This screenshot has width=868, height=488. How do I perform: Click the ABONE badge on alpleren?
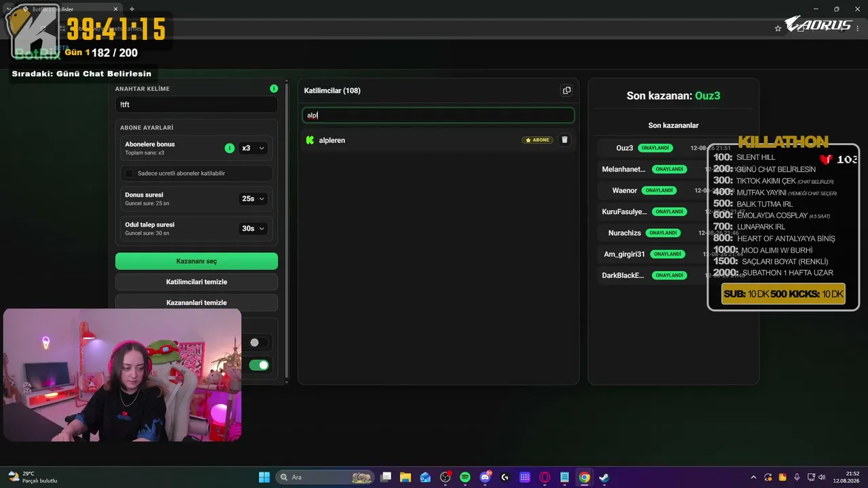click(x=537, y=140)
